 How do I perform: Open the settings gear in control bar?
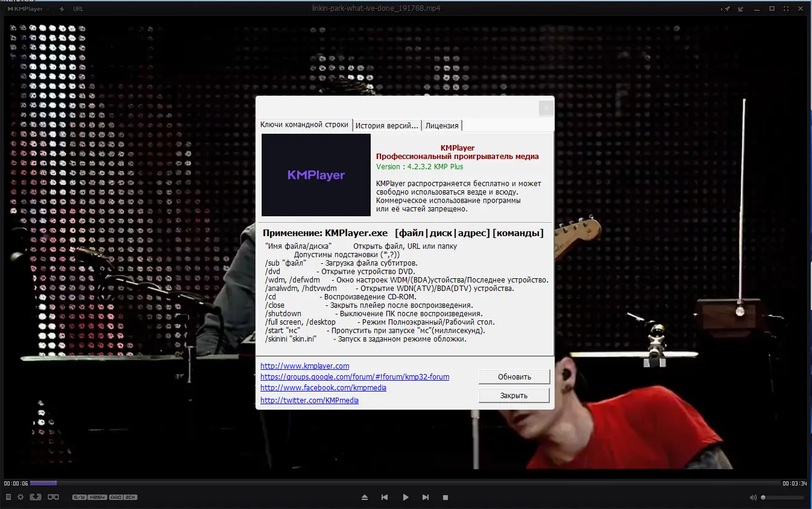click(20, 497)
